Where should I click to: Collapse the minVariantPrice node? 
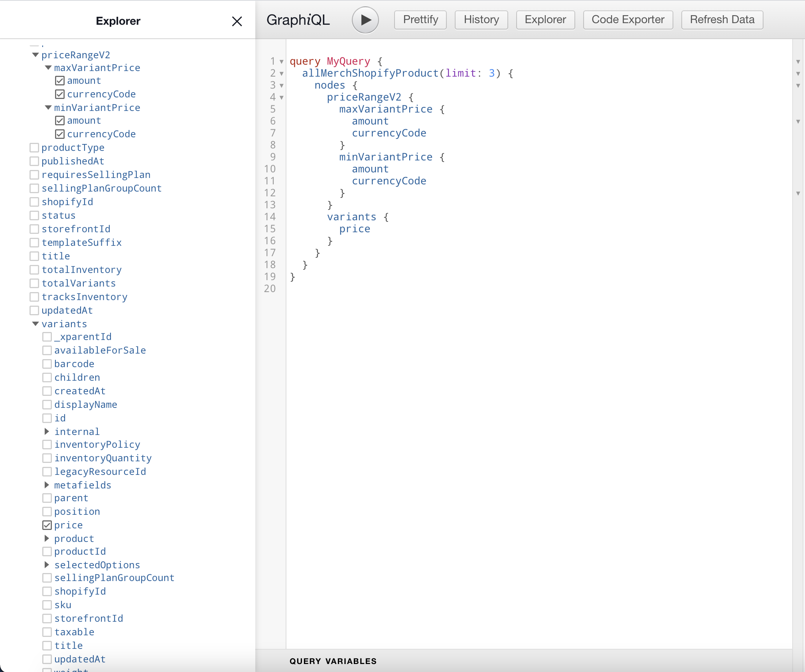[48, 108]
